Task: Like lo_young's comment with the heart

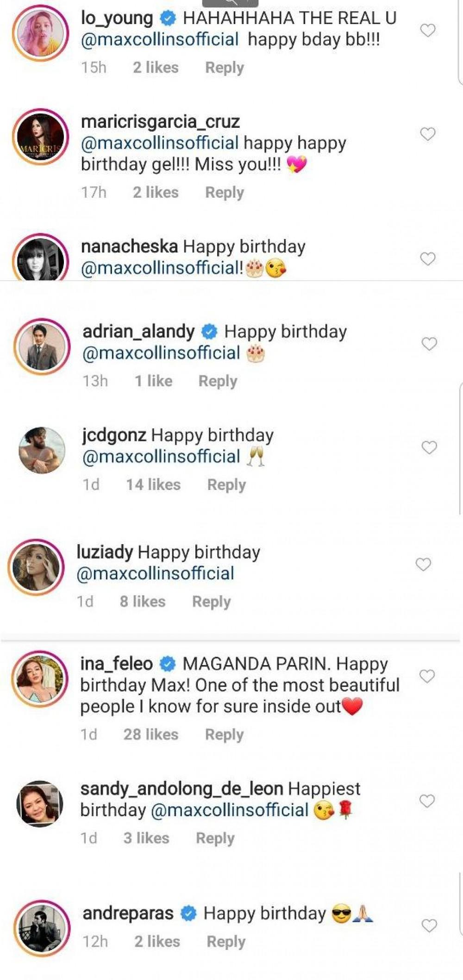Action: pos(427,31)
